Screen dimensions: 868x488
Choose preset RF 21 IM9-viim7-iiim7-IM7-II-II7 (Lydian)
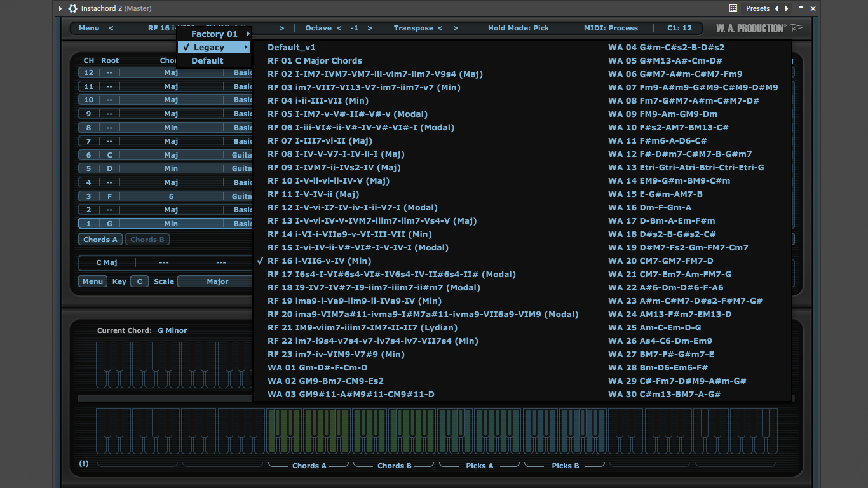(x=362, y=327)
